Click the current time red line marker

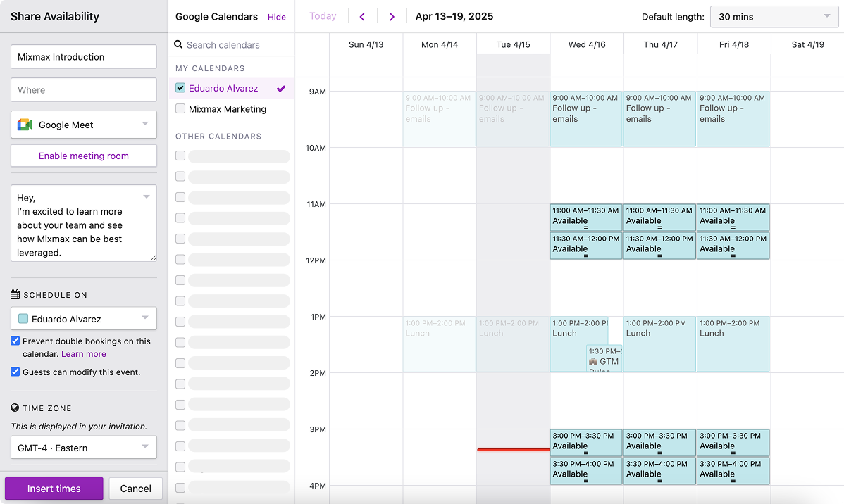pyautogui.click(x=513, y=450)
